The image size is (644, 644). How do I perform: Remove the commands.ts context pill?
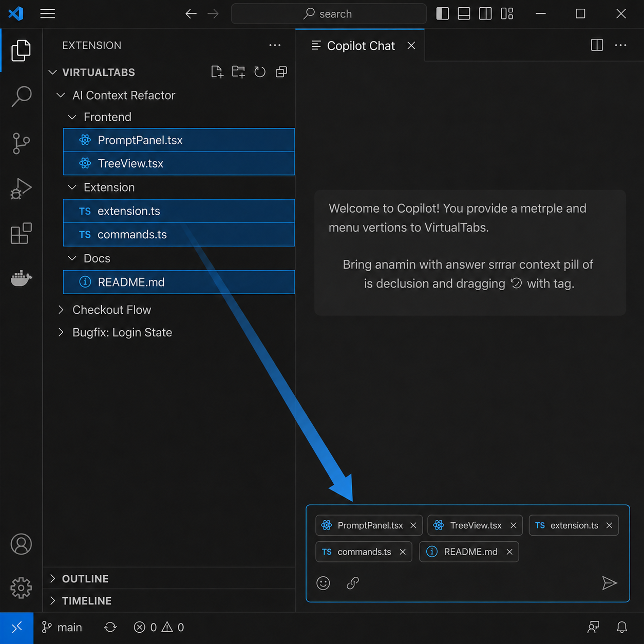(x=403, y=552)
